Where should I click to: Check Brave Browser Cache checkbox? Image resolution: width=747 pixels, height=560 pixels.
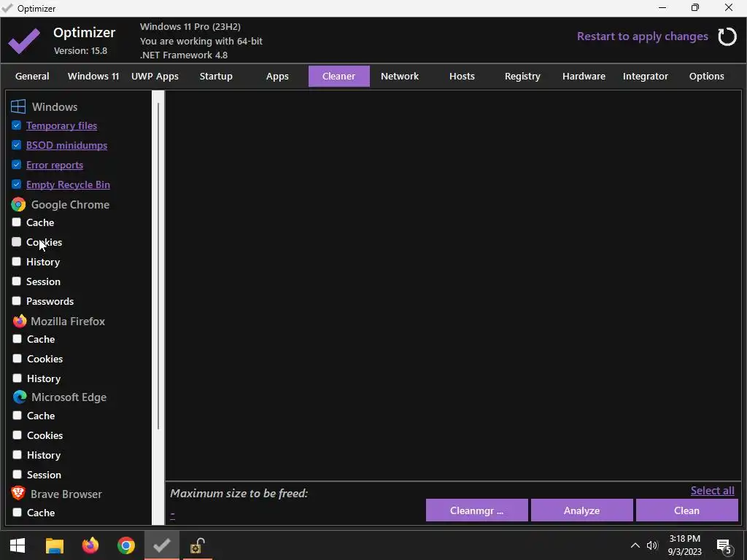pos(18,513)
